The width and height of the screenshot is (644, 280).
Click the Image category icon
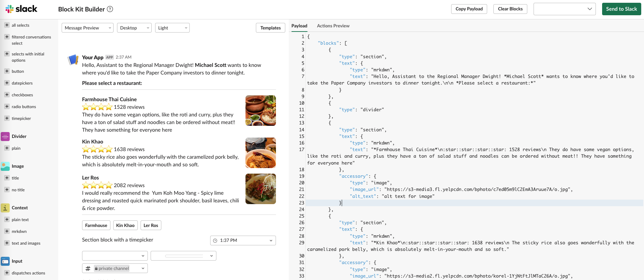[x=5, y=166]
